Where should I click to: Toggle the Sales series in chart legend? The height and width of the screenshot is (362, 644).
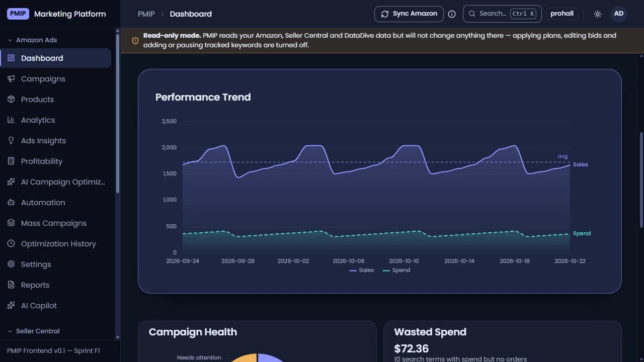[x=362, y=270]
